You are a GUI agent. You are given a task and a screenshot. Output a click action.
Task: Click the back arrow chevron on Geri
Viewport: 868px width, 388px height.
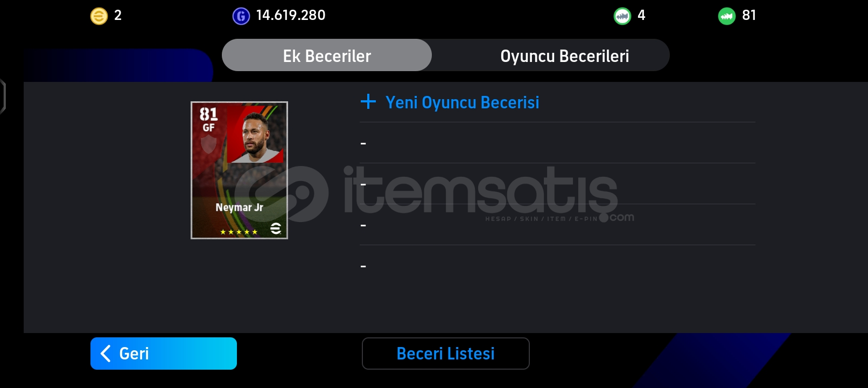[x=106, y=354]
